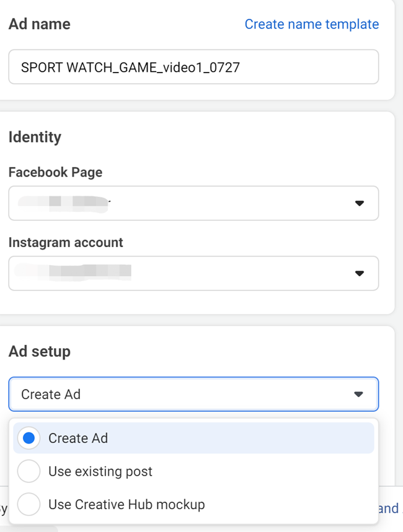Click the Ad name section heading
403x532 pixels.
point(40,24)
